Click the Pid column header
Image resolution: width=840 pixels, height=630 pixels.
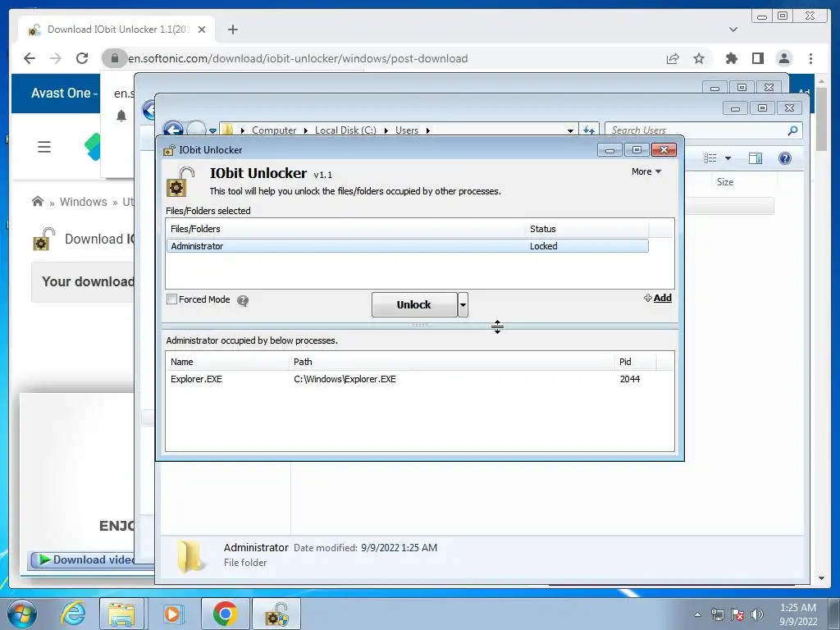click(x=636, y=362)
